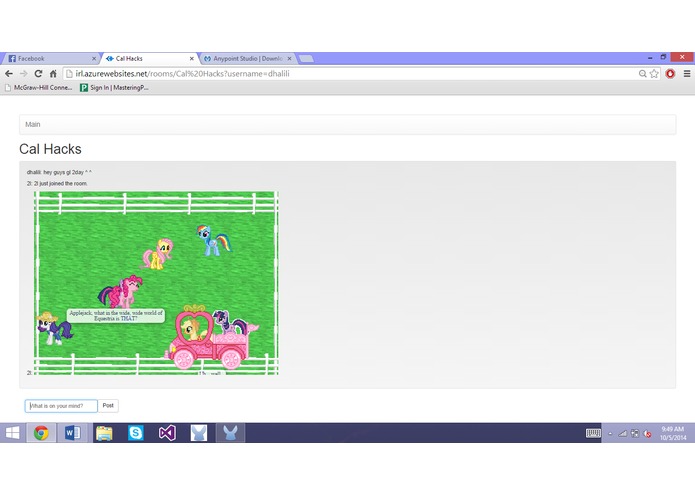The image size is (695, 494).
Task: Minimize the Chrome window
Action: (x=650, y=57)
